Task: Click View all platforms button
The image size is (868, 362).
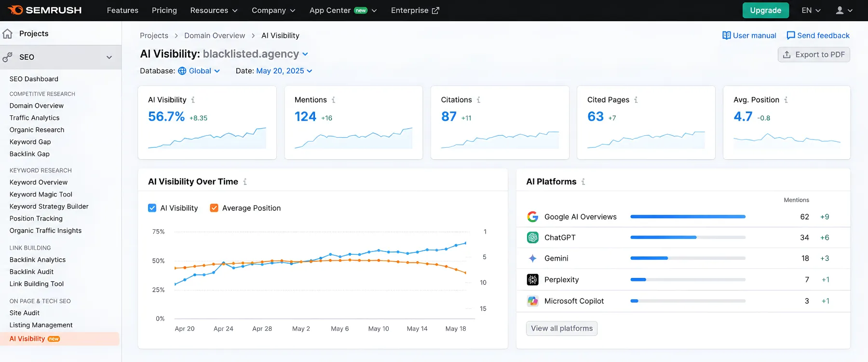Action: (x=562, y=328)
